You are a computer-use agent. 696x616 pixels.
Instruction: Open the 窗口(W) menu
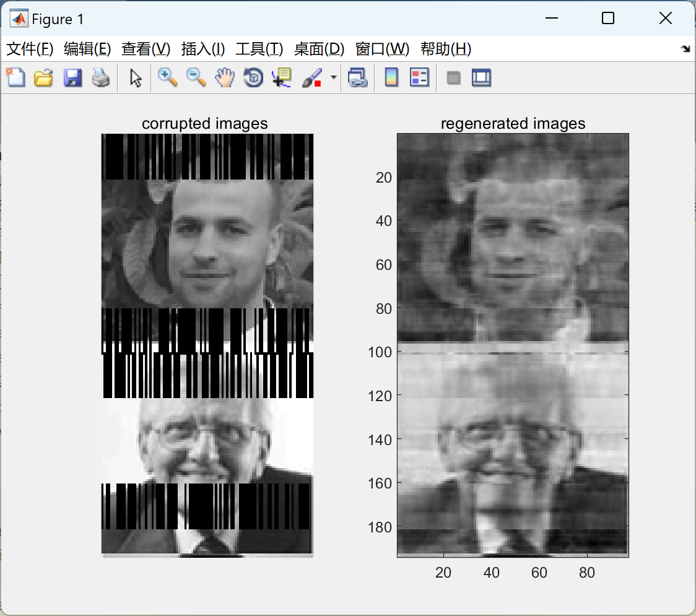point(382,49)
